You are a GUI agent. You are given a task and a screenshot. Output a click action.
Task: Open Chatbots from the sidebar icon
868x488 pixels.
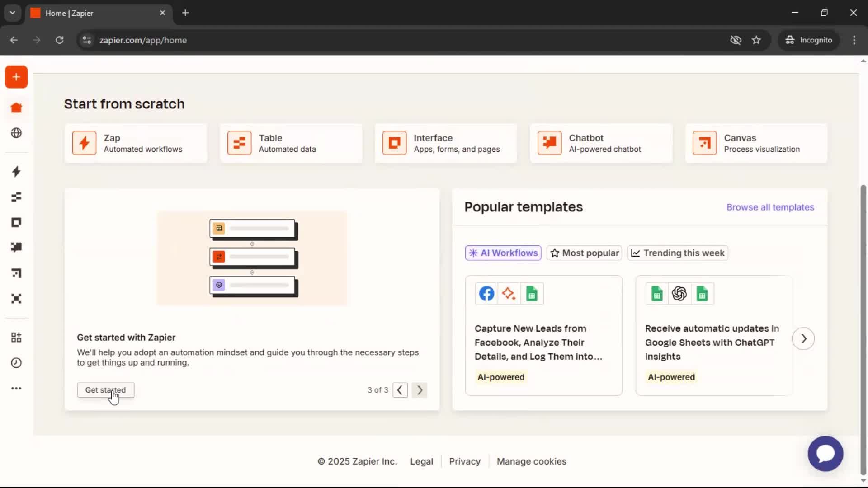pos(16,248)
